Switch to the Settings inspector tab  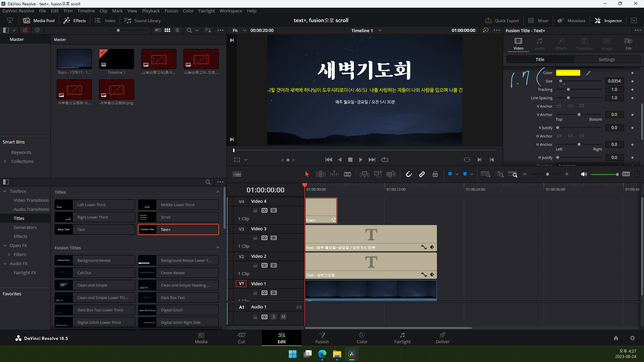[x=607, y=59]
